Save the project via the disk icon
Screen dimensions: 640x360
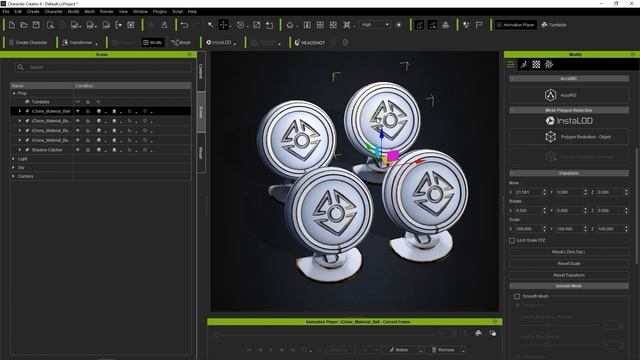[36, 25]
